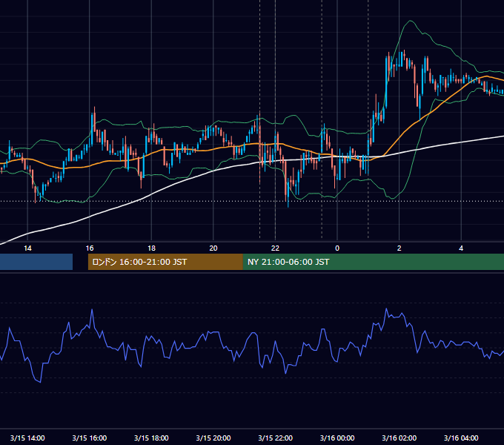Select the 2 hour axis label
The image size is (504, 445).
point(399,248)
